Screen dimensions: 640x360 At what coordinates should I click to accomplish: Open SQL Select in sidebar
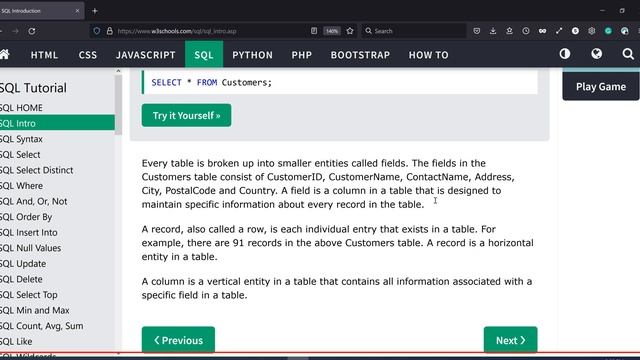tap(57, 154)
